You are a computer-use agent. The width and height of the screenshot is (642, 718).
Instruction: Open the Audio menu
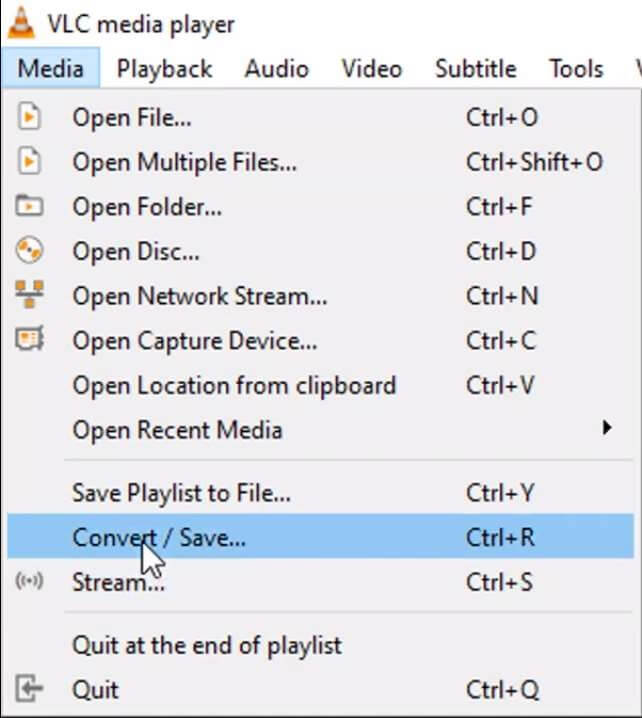click(276, 69)
